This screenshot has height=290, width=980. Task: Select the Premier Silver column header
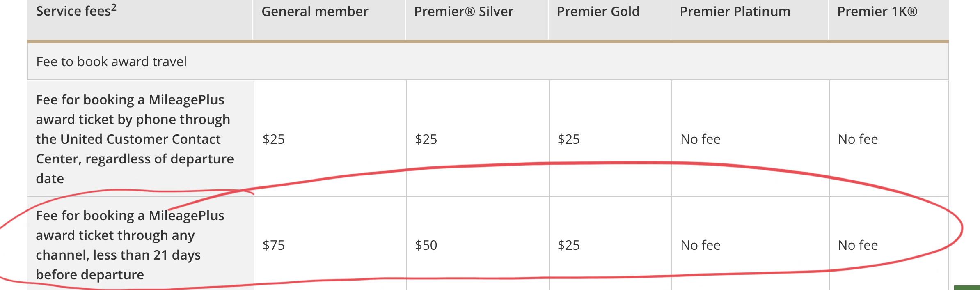pos(464,12)
